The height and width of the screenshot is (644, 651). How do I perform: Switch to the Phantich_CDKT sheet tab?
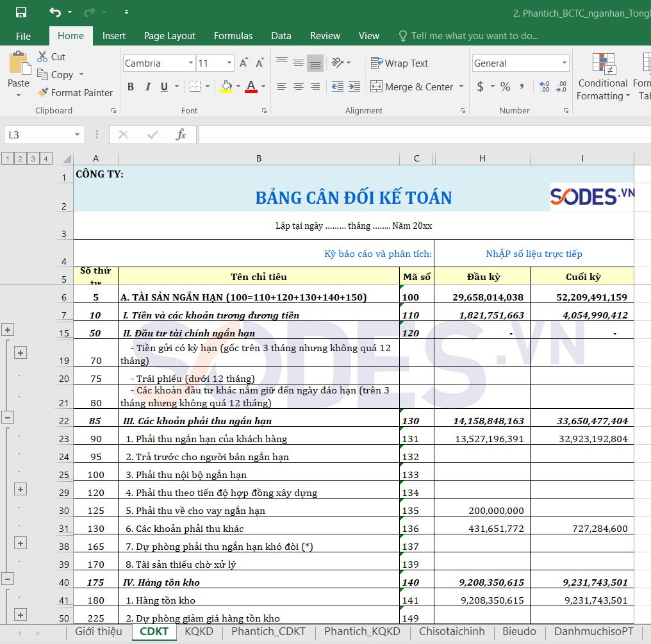[x=268, y=631]
